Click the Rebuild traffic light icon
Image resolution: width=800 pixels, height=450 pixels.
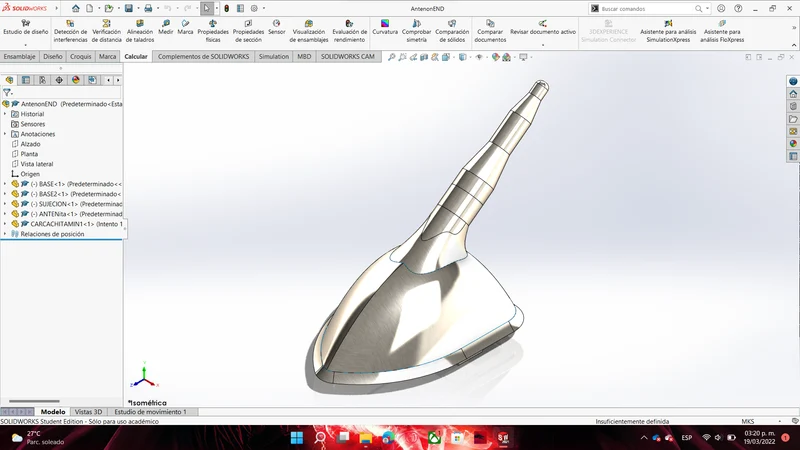click(x=227, y=8)
